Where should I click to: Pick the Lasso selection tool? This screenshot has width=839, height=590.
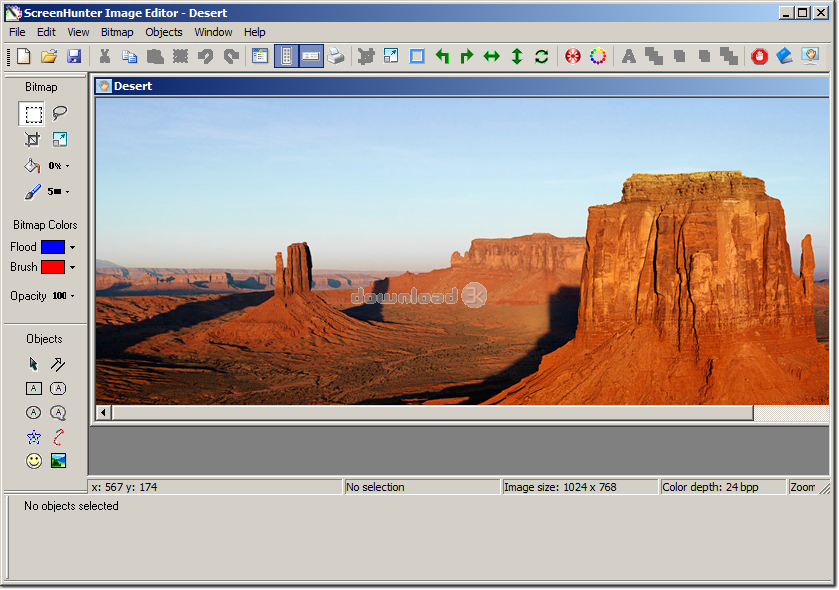pyautogui.click(x=60, y=113)
